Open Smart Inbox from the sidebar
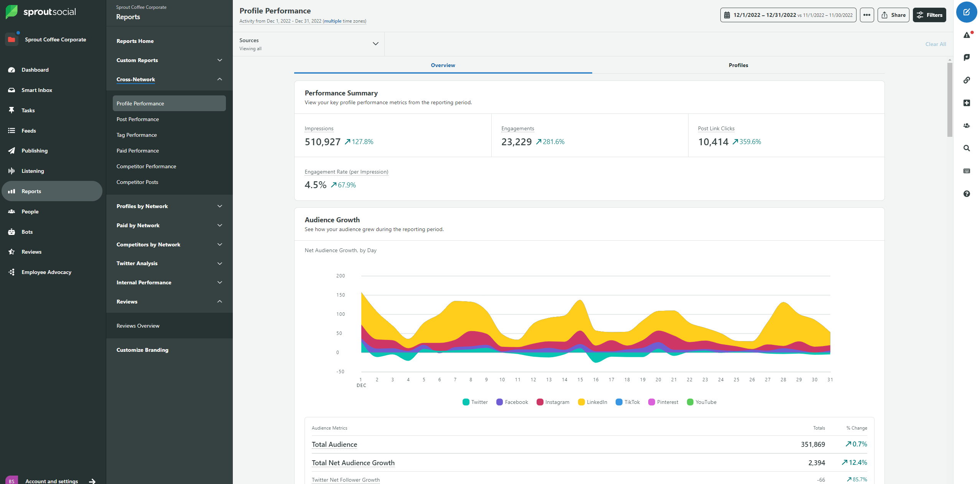The width and height of the screenshot is (980, 484). point(37,90)
